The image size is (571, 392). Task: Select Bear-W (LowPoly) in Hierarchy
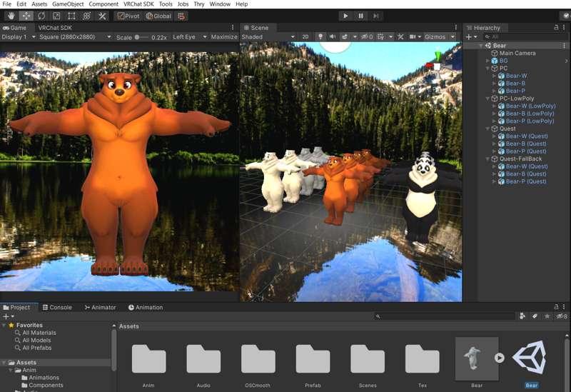coord(530,106)
